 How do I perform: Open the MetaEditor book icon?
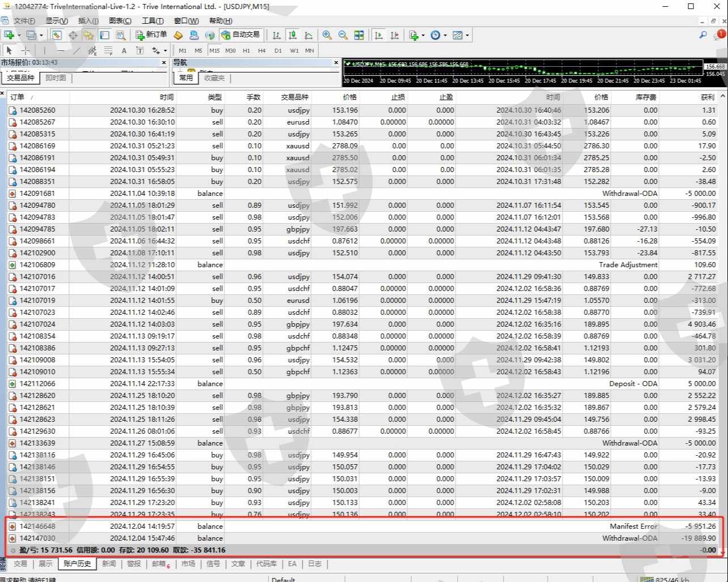click(178, 35)
